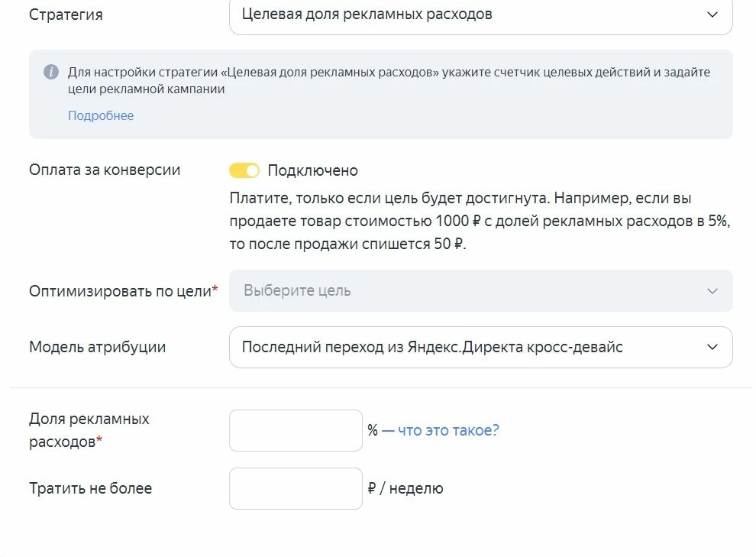This screenshot has width=756, height=557.
Task: Click the chevron arrow of the Стратегия dropdown
Action: [712, 15]
